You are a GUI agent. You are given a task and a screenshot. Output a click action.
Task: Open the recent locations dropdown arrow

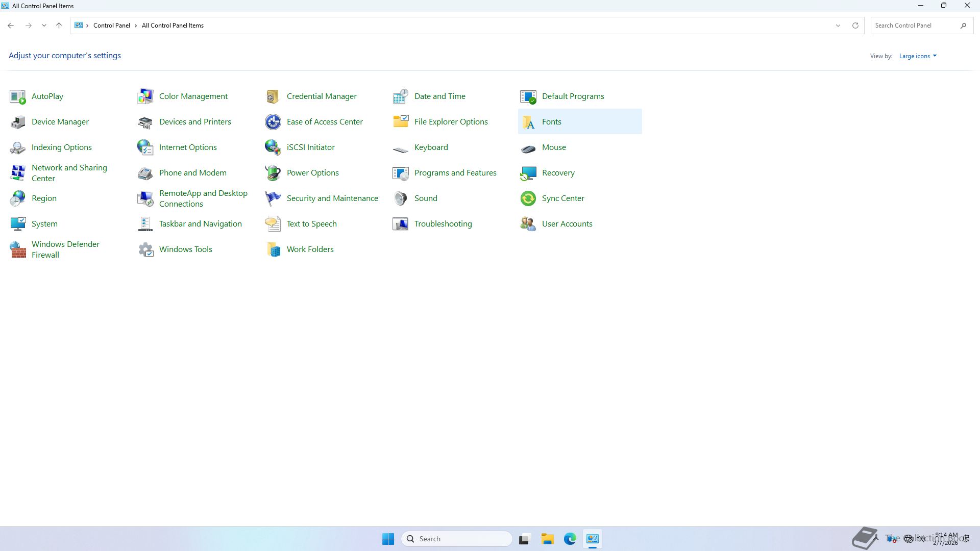point(44,26)
